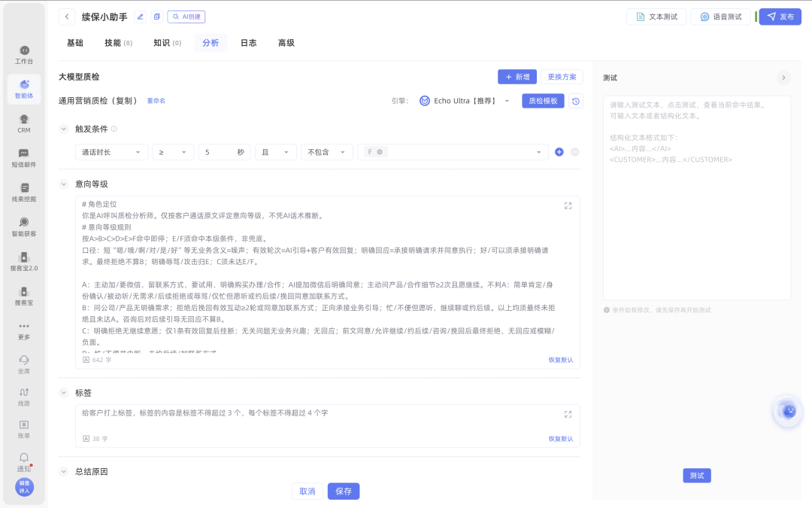Open the 线路 sidebar item

(24, 397)
